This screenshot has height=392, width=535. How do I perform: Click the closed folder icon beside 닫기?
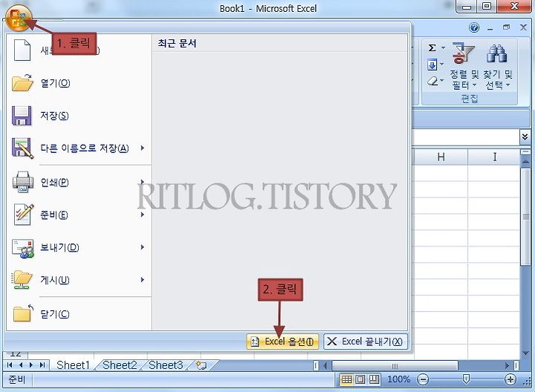pos(24,313)
